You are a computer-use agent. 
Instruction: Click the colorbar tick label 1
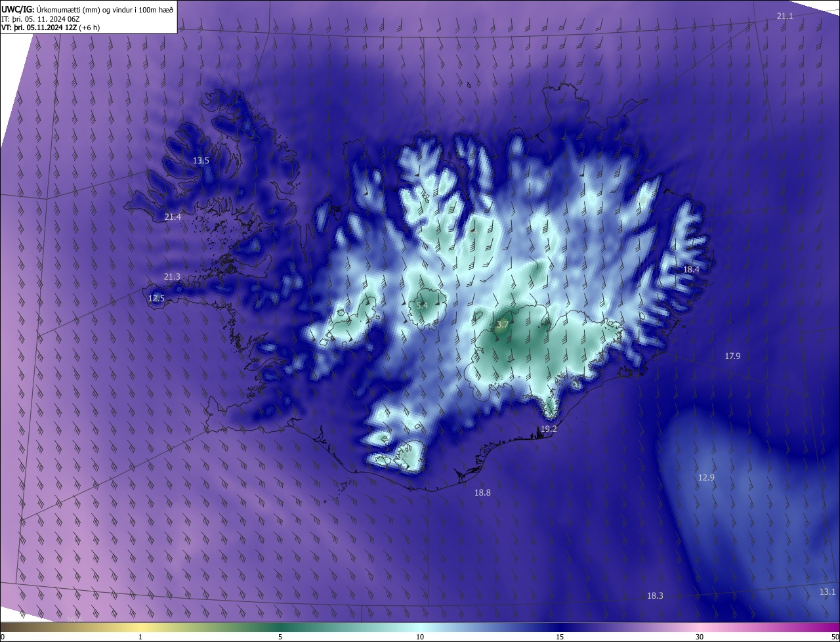(x=140, y=637)
